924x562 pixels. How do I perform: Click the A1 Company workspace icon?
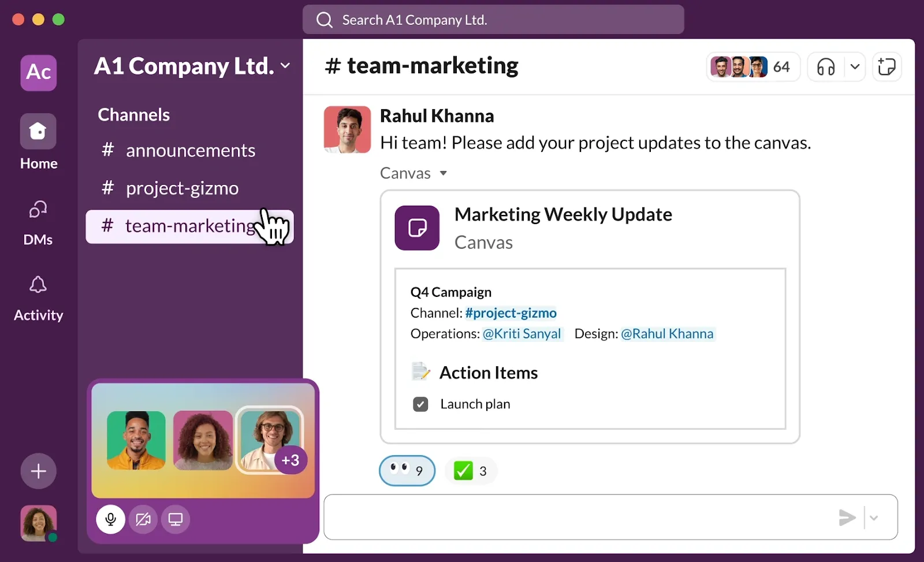point(39,73)
